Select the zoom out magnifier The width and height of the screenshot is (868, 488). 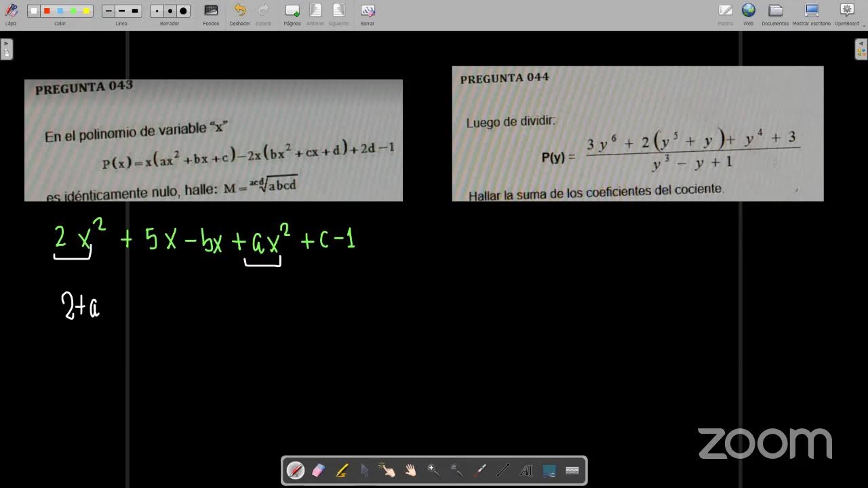coord(457,470)
